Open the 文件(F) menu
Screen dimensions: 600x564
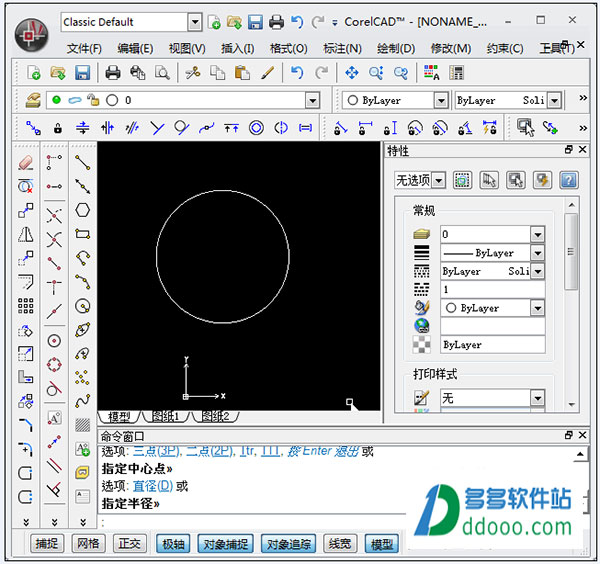click(x=84, y=49)
